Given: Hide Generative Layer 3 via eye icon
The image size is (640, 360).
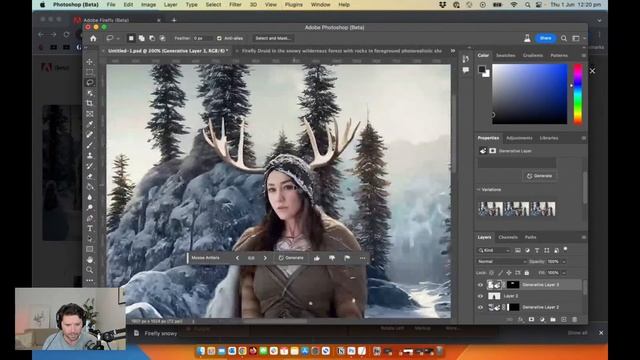Looking at the screenshot, I should coord(480,285).
